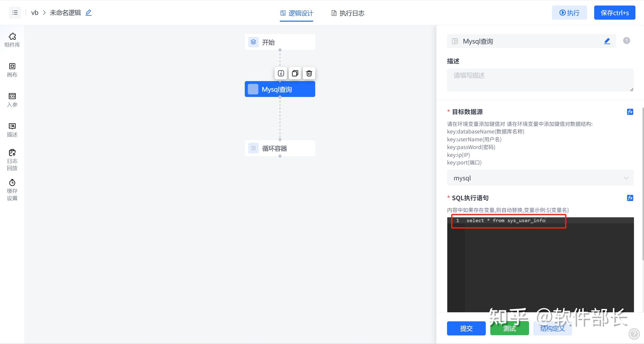
Task: Open the help question-mark icon near Mysql查询
Action: tap(626, 41)
